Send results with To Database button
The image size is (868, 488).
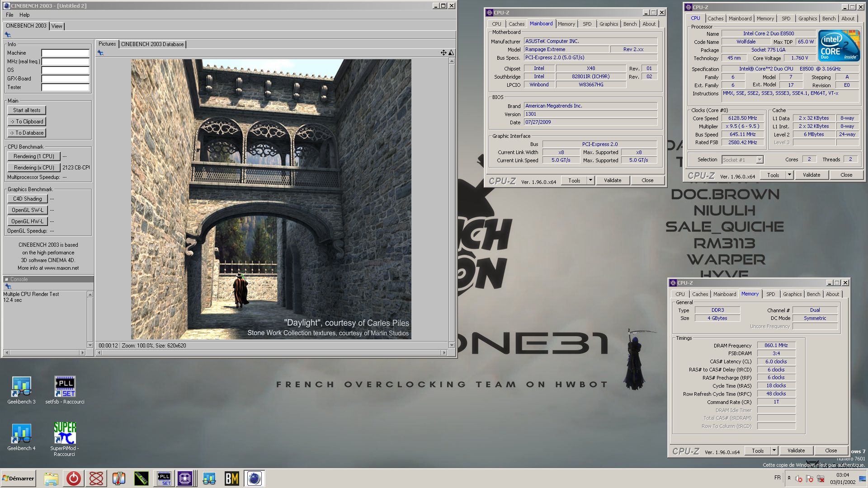click(27, 133)
